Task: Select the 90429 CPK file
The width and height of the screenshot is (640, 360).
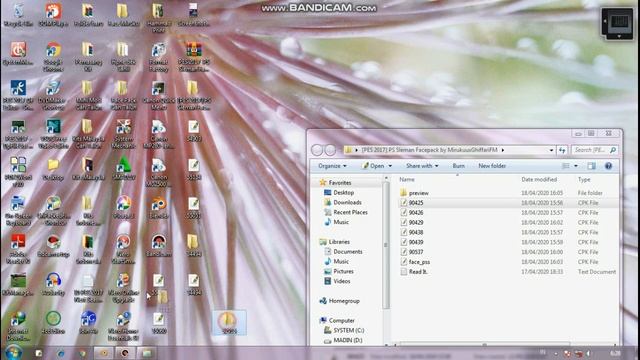Action: click(x=416, y=222)
